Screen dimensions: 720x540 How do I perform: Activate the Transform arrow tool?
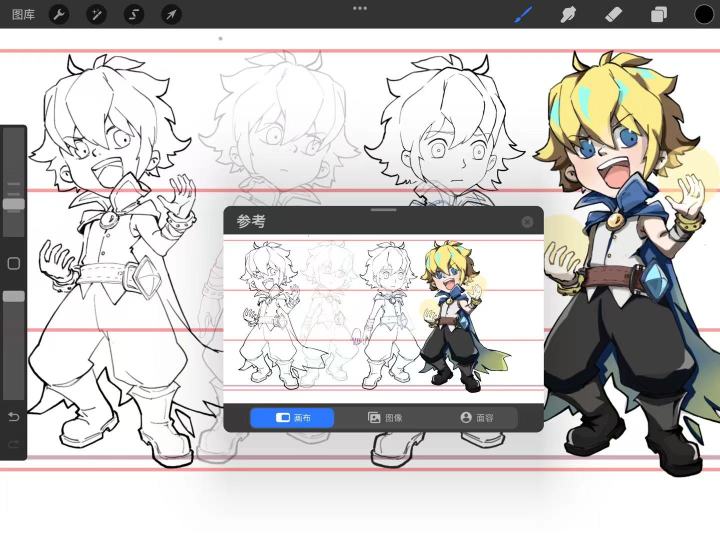171,15
